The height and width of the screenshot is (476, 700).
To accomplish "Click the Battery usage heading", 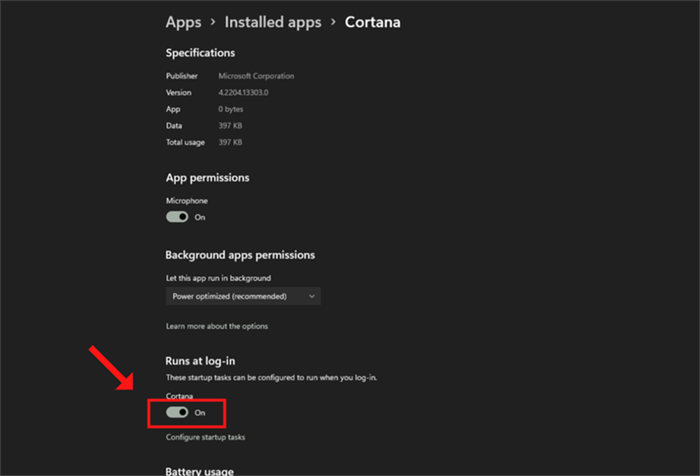I will point(200,471).
